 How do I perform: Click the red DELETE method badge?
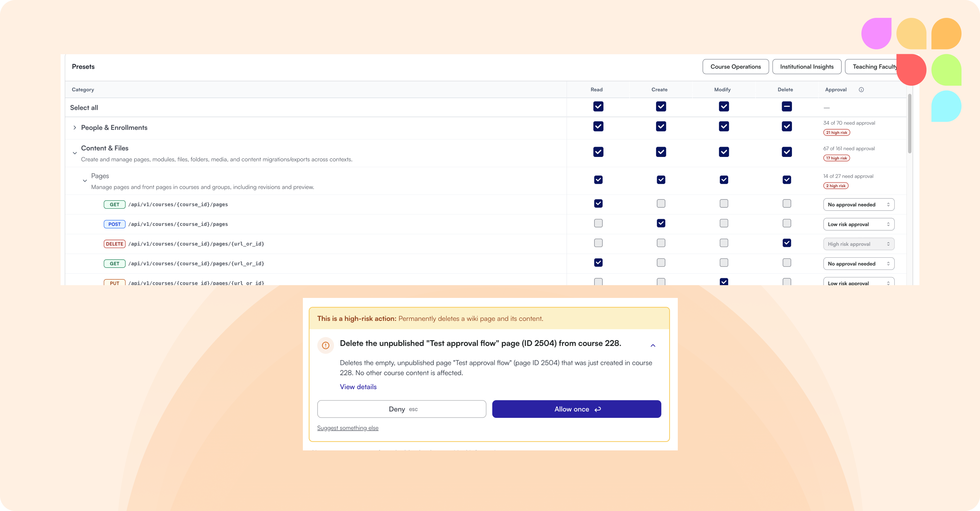(114, 244)
